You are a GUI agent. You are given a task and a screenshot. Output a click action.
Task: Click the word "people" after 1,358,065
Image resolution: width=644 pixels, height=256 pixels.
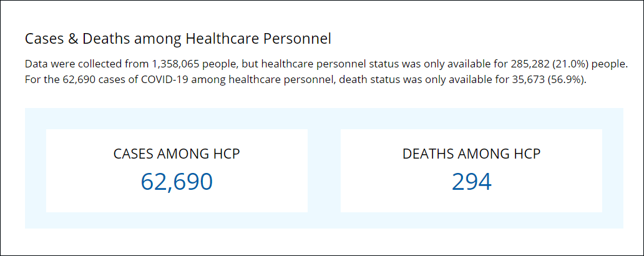pyautogui.click(x=218, y=64)
